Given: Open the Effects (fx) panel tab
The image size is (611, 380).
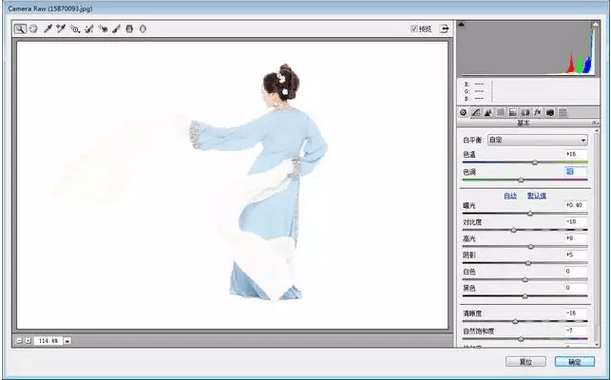Looking at the screenshot, I should click(538, 113).
